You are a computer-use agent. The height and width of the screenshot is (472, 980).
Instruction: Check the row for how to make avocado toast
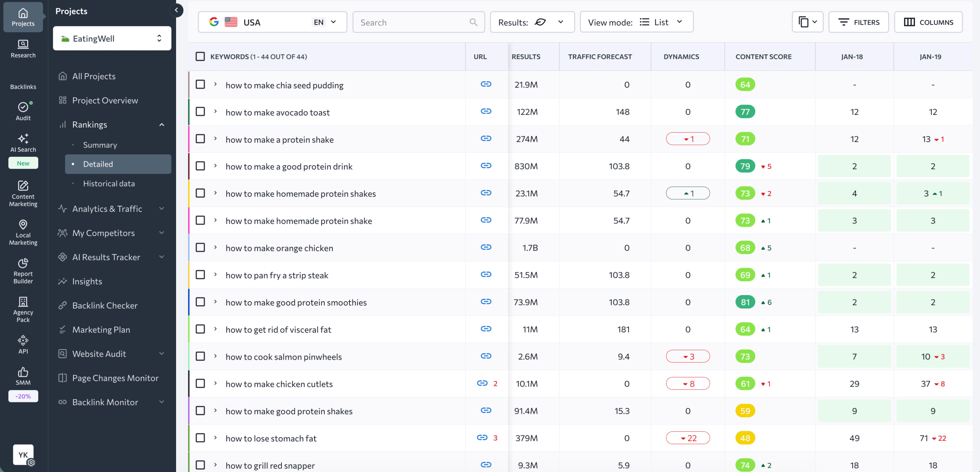[x=200, y=111]
